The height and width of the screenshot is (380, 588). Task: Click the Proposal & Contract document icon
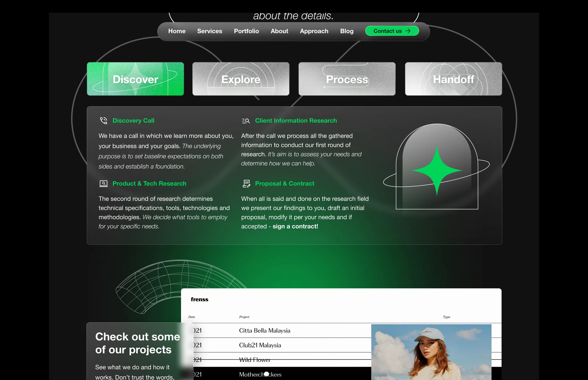pos(246,184)
